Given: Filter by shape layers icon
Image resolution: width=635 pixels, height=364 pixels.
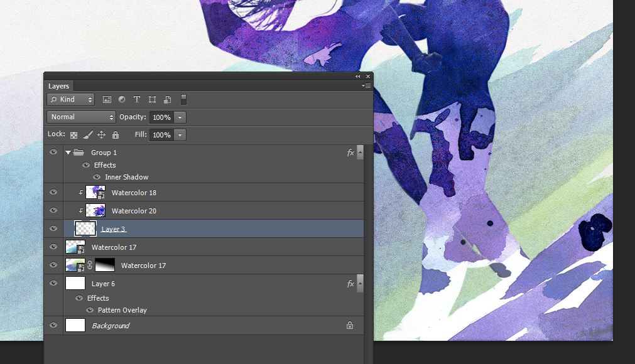Looking at the screenshot, I should (x=152, y=99).
